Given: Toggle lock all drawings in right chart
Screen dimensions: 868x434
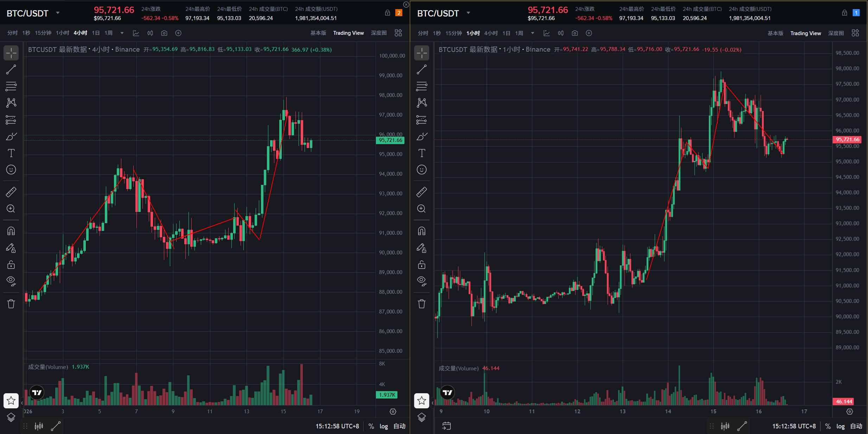Looking at the screenshot, I should pyautogui.click(x=421, y=265).
